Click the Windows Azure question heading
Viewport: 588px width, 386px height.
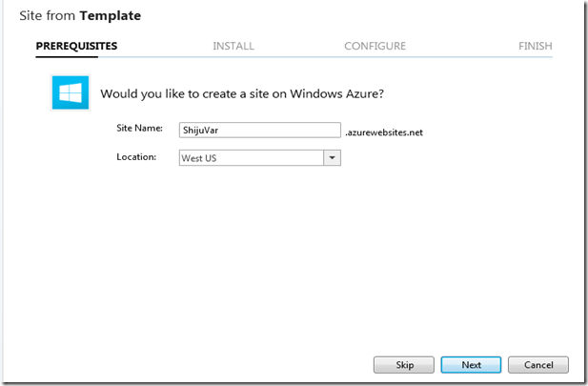(242, 93)
